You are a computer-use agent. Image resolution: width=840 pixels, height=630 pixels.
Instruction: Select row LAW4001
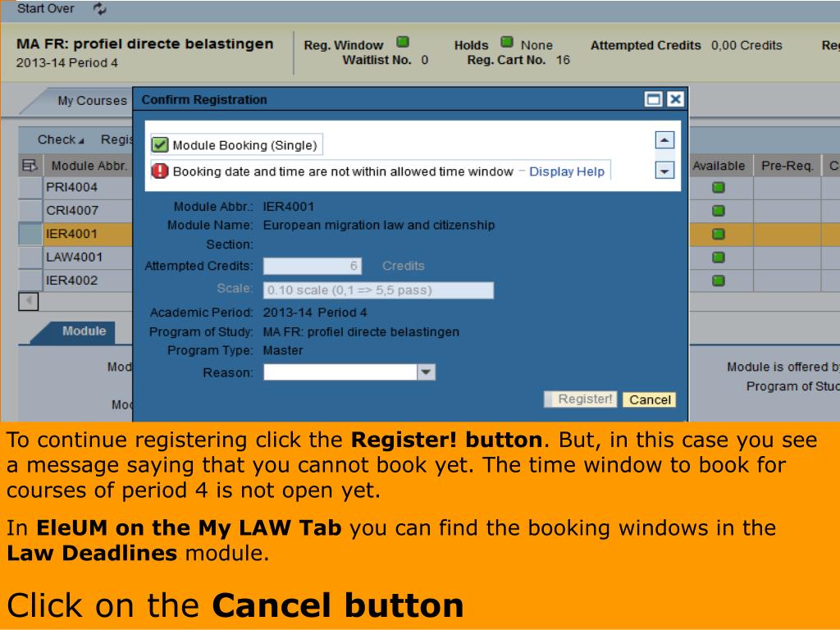(74, 257)
